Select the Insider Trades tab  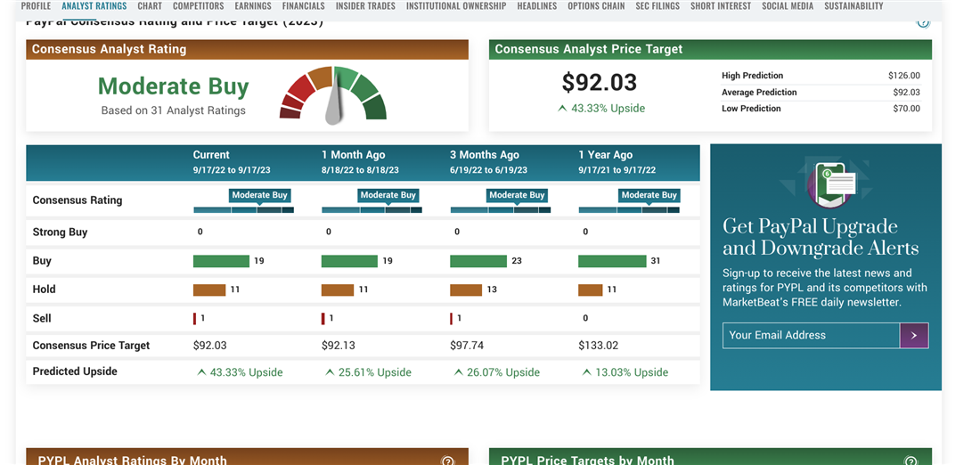click(x=365, y=6)
